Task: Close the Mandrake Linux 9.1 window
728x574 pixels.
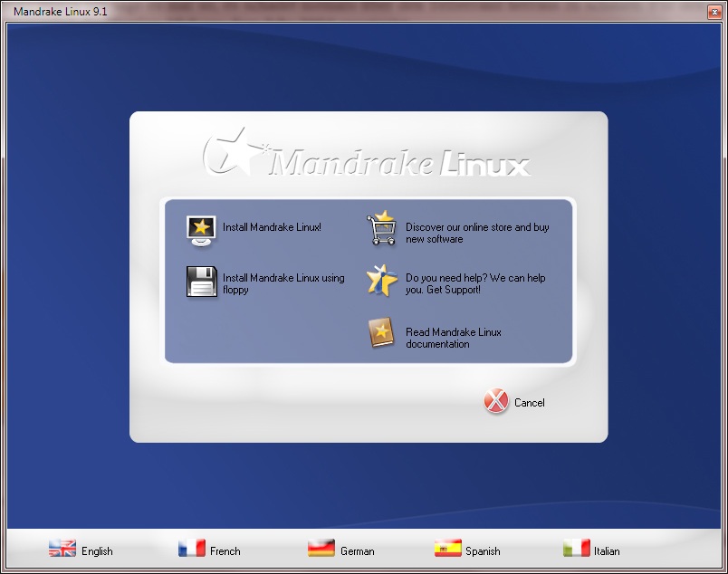Action: [714, 12]
